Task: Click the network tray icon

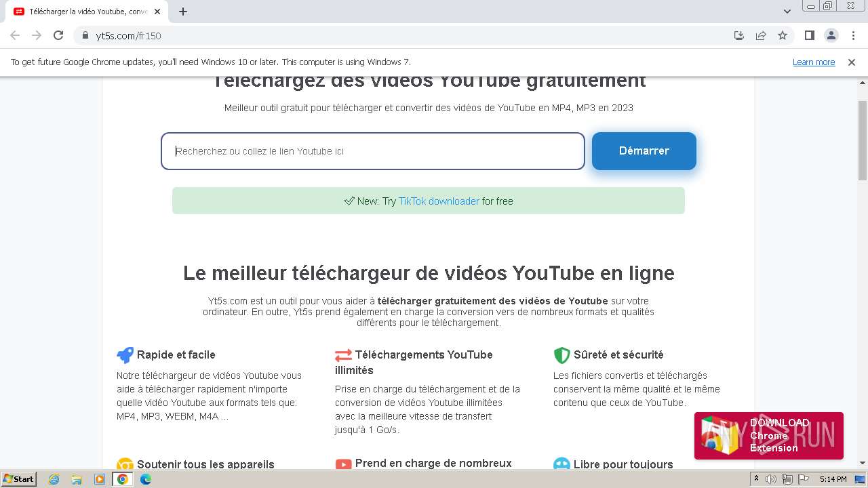Action: [x=787, y=479]
